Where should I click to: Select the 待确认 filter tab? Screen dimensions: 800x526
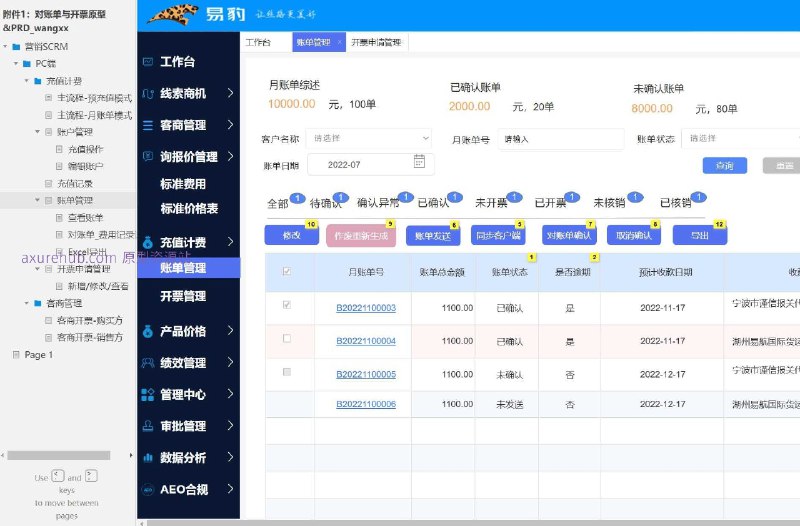[x=326, y=204]
